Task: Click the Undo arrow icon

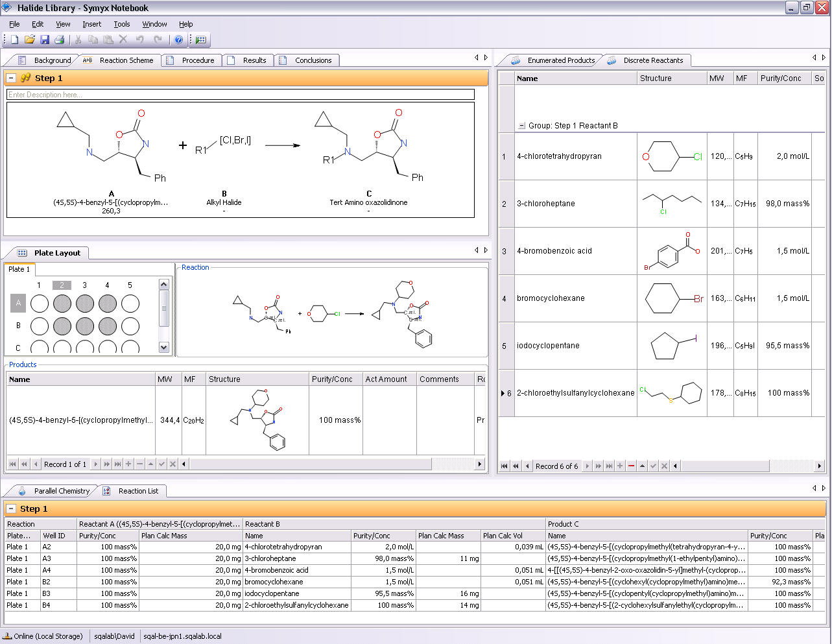Action: click(x=139, y=40)
